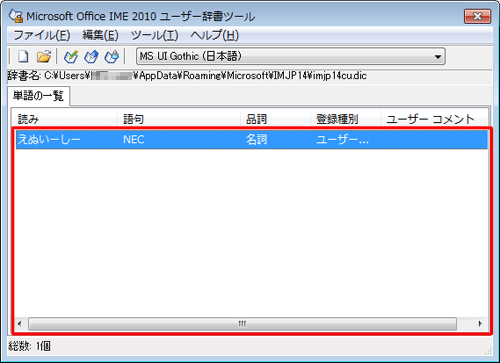Click the new dictionary file icon
The height and width of the screenshot is (363, 500).
23,56
